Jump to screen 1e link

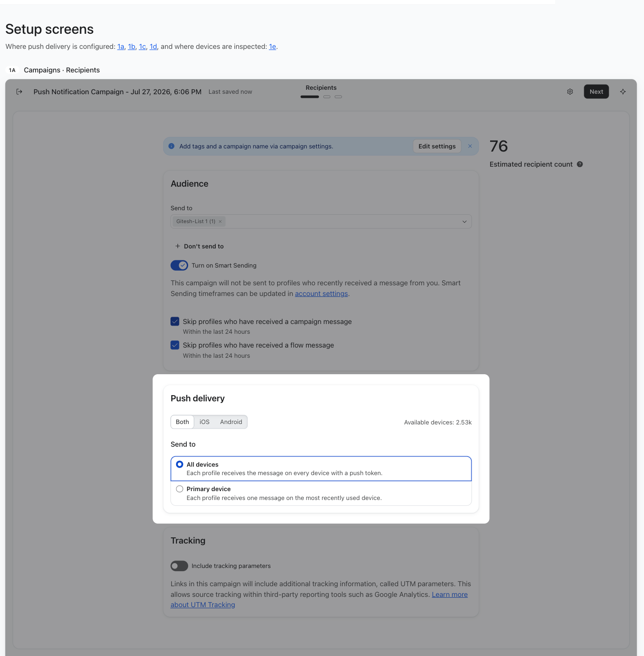pyautogui.click(x=273, y=47)
